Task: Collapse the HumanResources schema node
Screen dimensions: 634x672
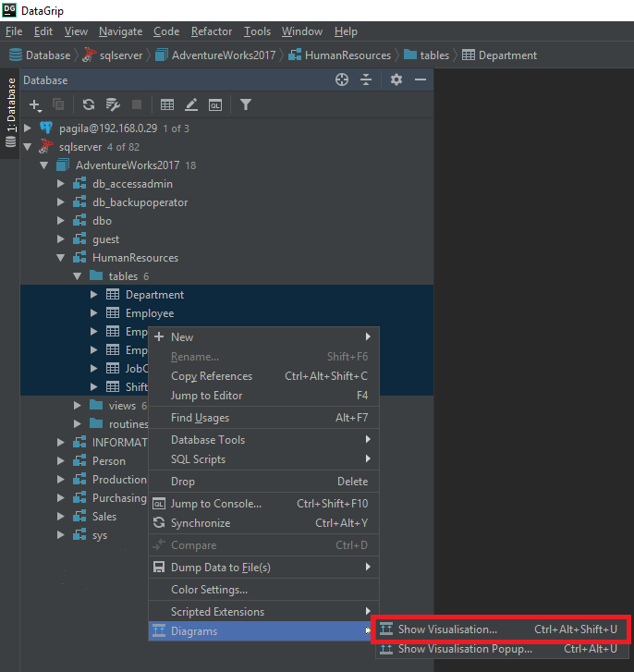Action: (x=61, y=258)
